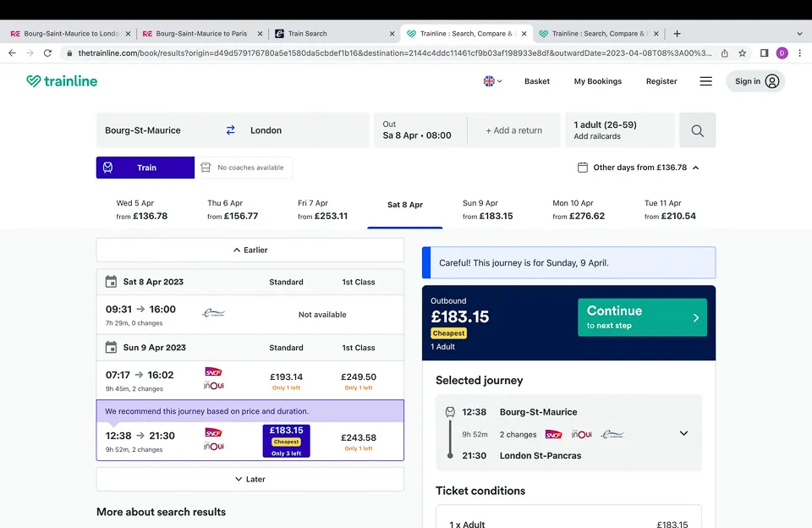
Task: Click the Sat 8 Apr 2023 calendar icon
Action: pos(111,282)
